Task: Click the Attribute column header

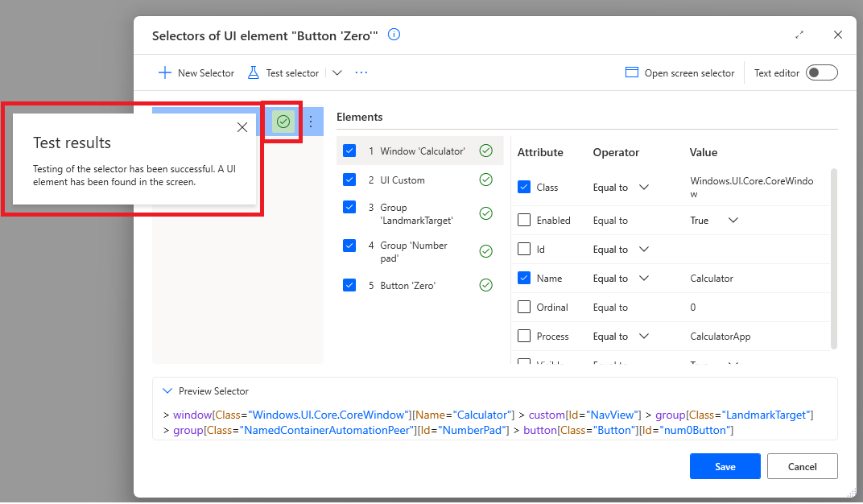Action: point(540,152)
